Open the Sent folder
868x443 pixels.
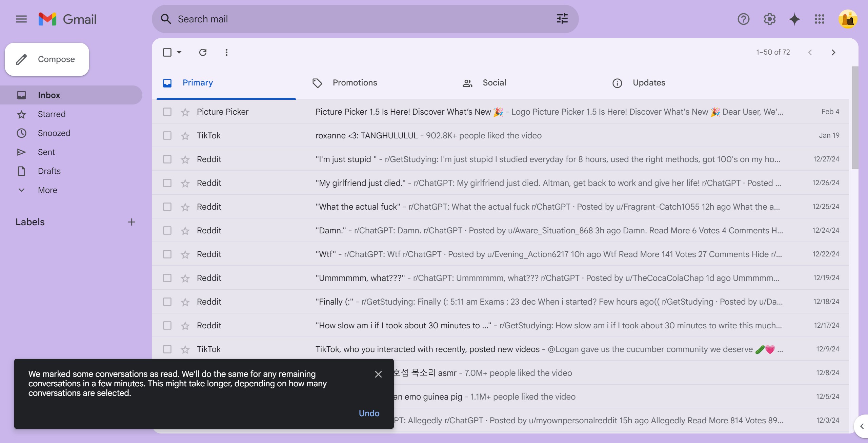pos(71,152)
